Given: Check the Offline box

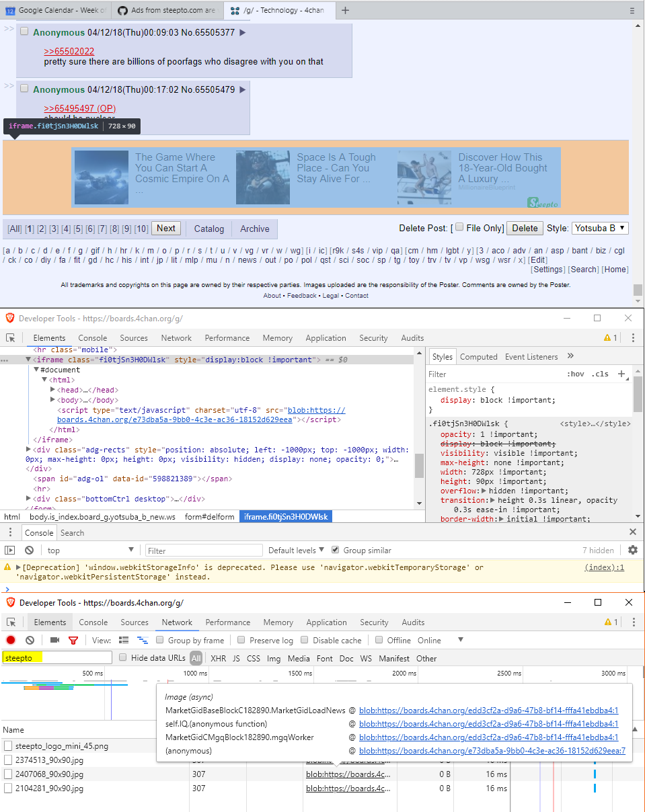Looking at the screenshot, I should pos(379,640).
